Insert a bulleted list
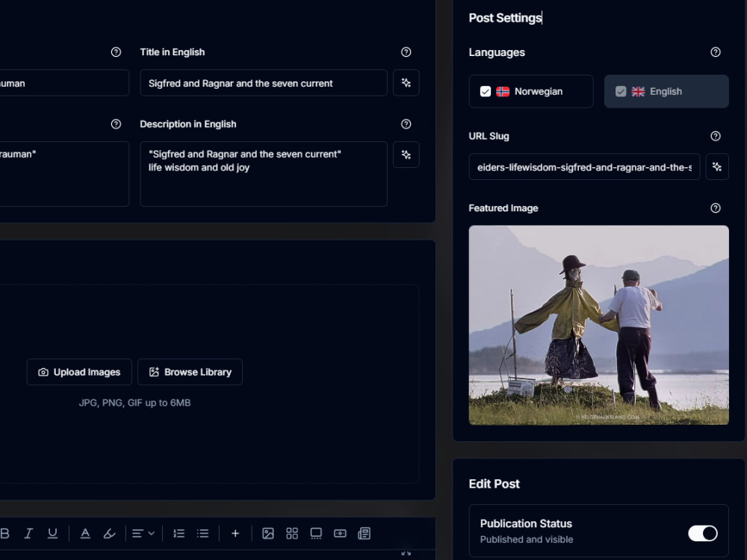 point(202,533)
